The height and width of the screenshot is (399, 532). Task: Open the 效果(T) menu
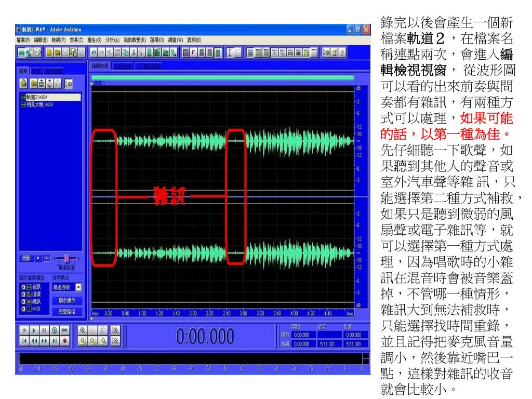click(76, 40)
